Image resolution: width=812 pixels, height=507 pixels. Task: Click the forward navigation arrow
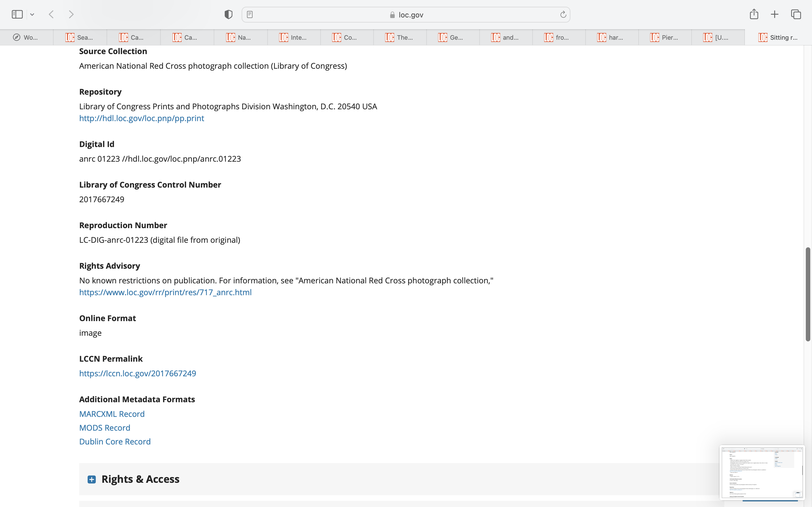pos(71,14)
